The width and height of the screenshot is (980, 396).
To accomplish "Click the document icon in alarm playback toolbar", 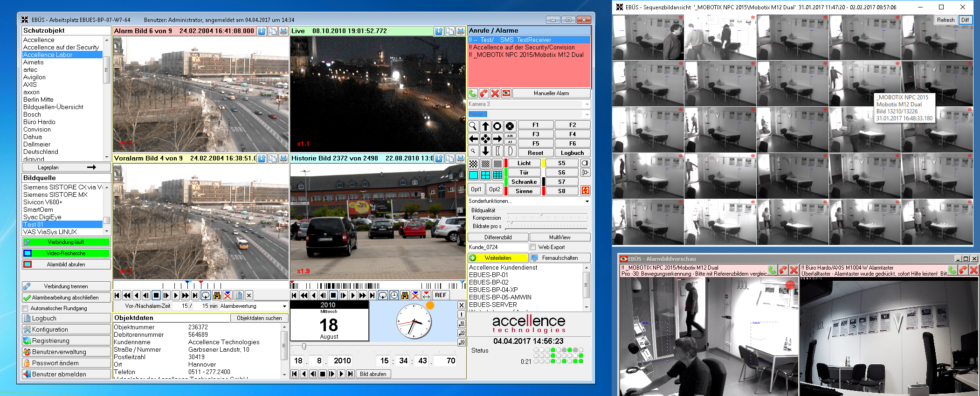I will (x=239, y=295).
